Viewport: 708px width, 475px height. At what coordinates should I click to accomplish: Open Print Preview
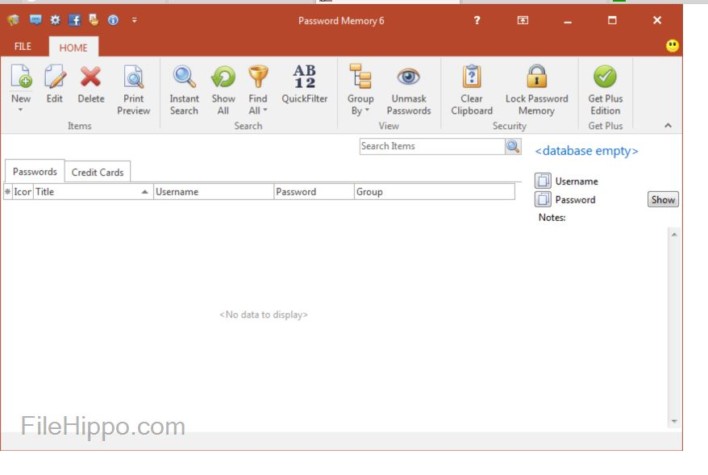[x=133, y=89]
